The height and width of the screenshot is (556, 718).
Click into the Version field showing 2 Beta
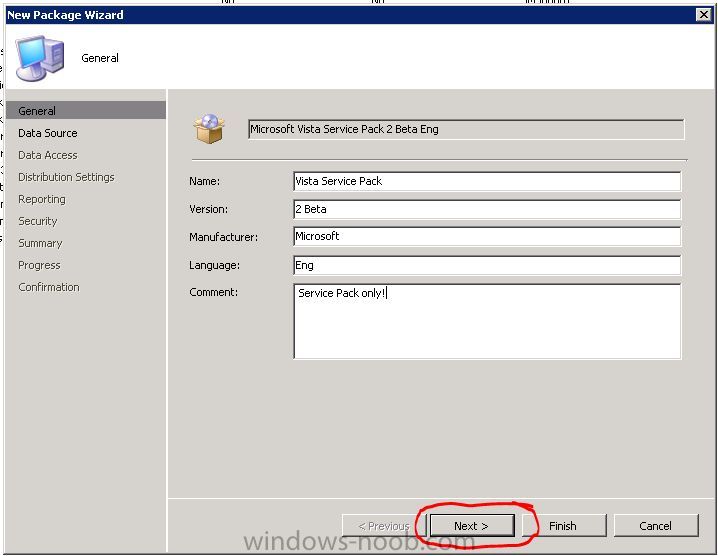(487, 209)
